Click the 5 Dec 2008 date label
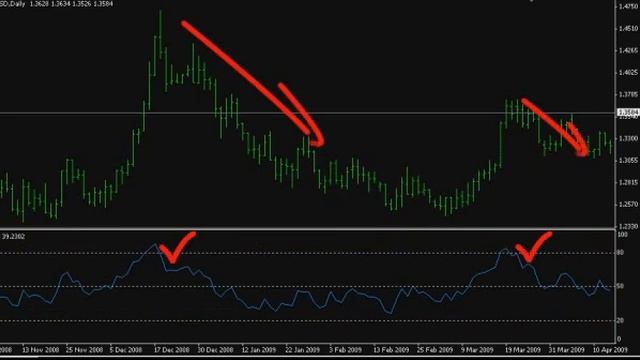 coord(126,350)
